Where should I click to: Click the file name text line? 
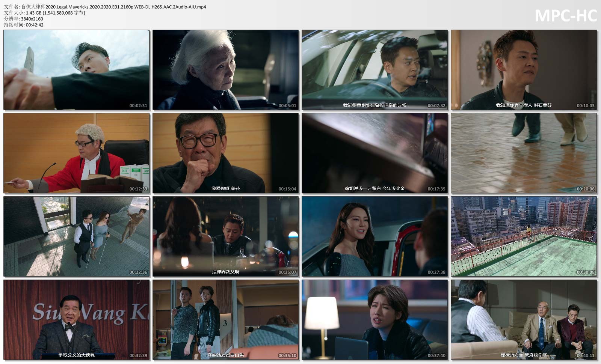pos(105,7)
